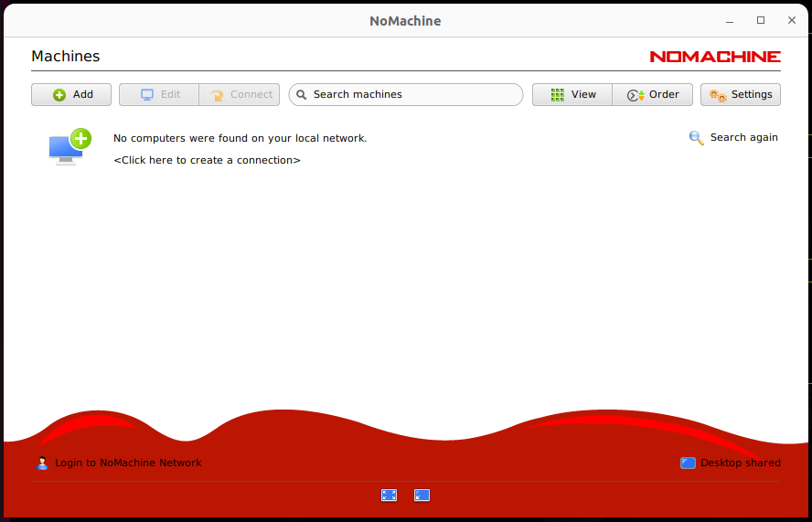Open the View options menu

[572, 94]
